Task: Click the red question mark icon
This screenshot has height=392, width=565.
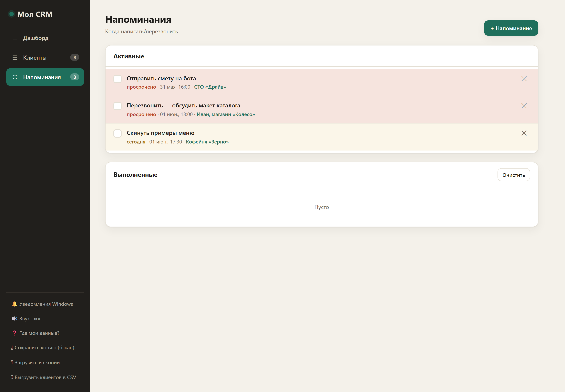Action: (14, 333)
